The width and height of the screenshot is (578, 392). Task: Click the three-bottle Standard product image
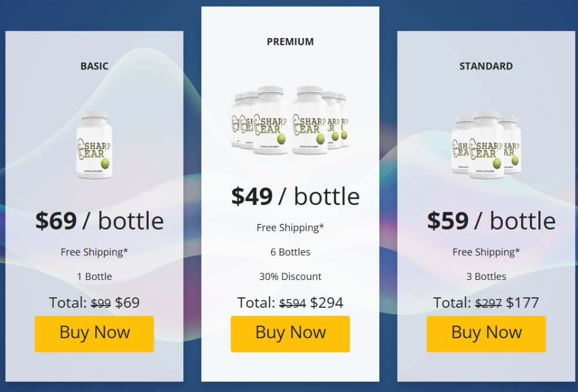click(486, 144)
